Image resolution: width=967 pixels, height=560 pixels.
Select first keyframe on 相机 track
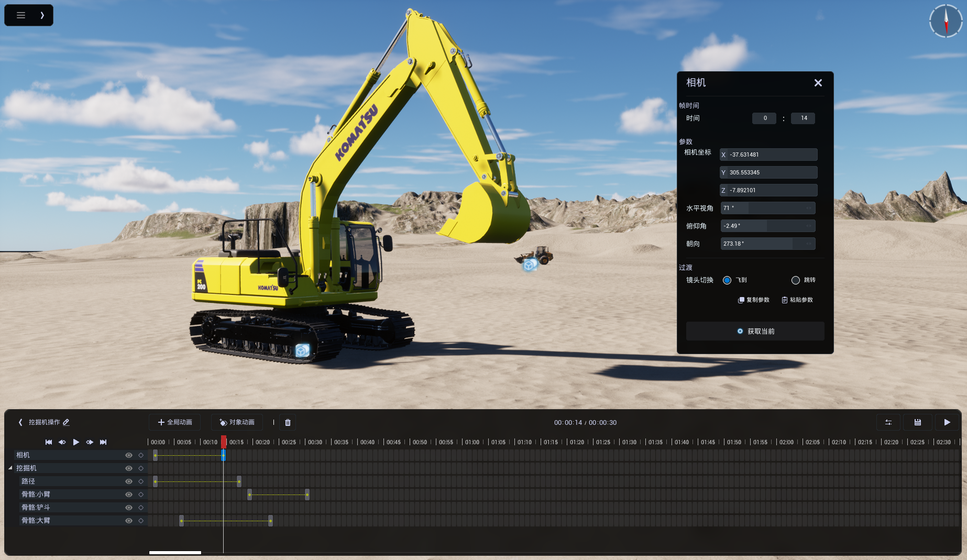click(x=155, y=455)
